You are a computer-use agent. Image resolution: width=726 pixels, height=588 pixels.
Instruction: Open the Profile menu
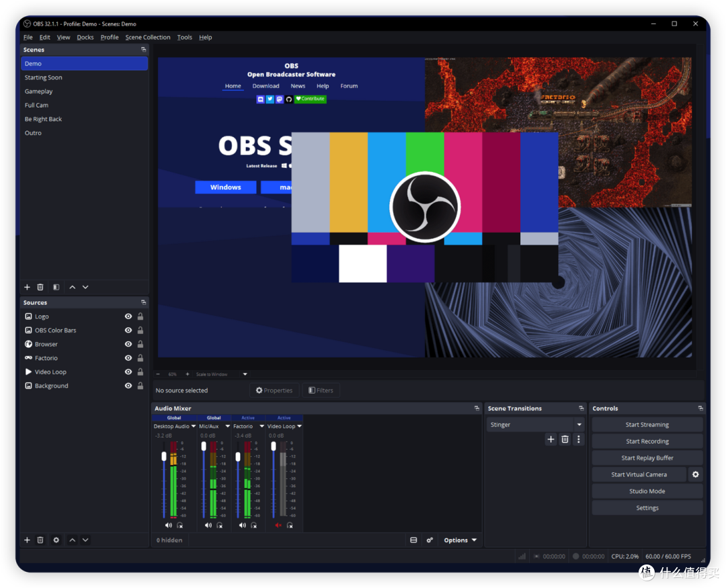pos(110,37)
